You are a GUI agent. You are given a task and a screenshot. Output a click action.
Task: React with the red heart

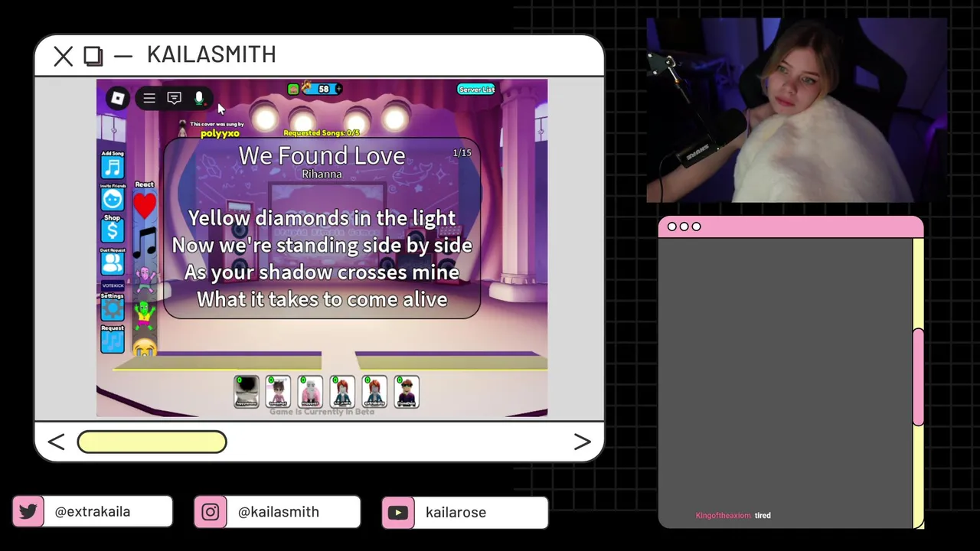145,205
